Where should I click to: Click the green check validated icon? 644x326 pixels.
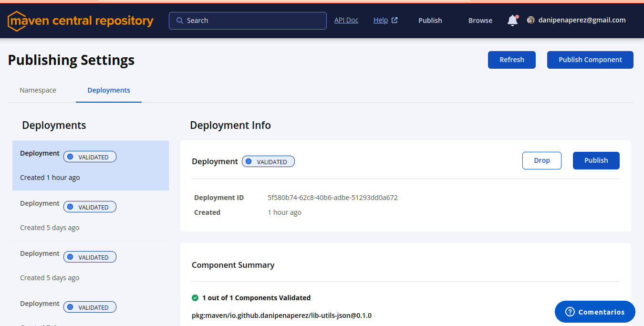click(x=195, y=298)
